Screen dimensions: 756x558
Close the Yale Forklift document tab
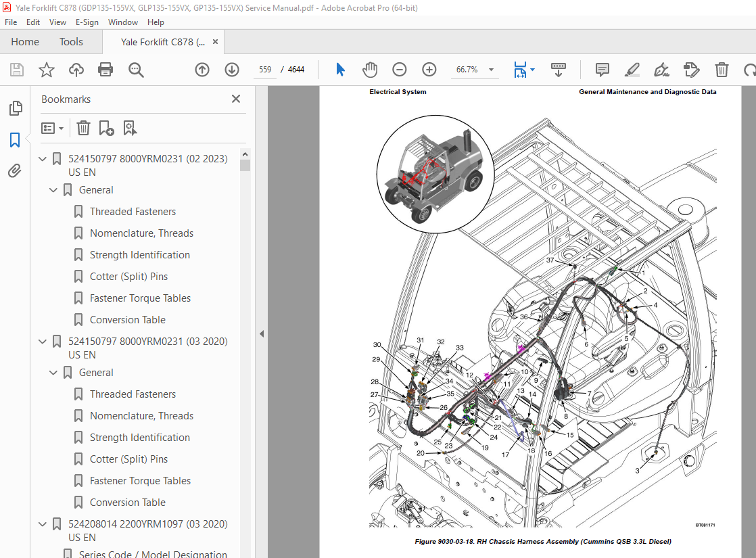click(215, 42)
